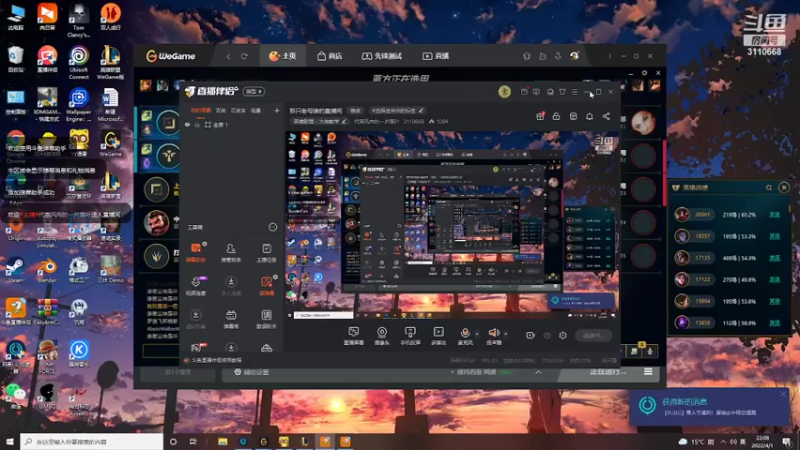Refresh the WeGame page
Viewport: 800px width, 450px height.
244,56
